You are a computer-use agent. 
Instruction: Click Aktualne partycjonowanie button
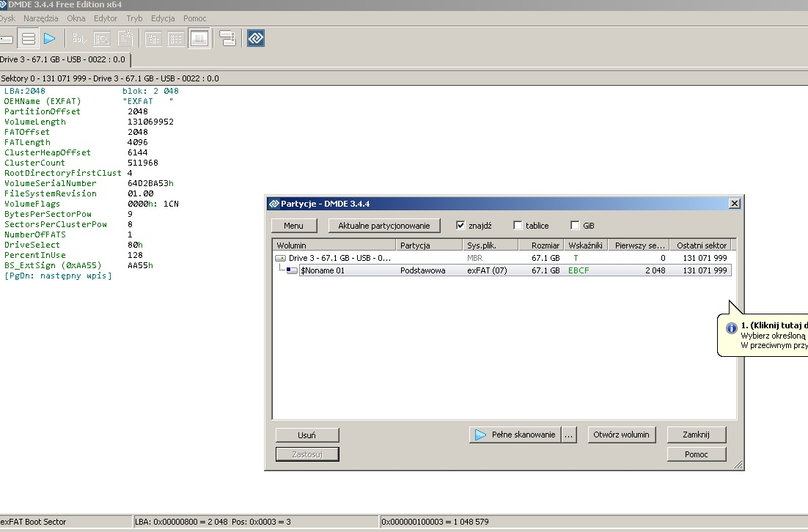click(384, 226)
